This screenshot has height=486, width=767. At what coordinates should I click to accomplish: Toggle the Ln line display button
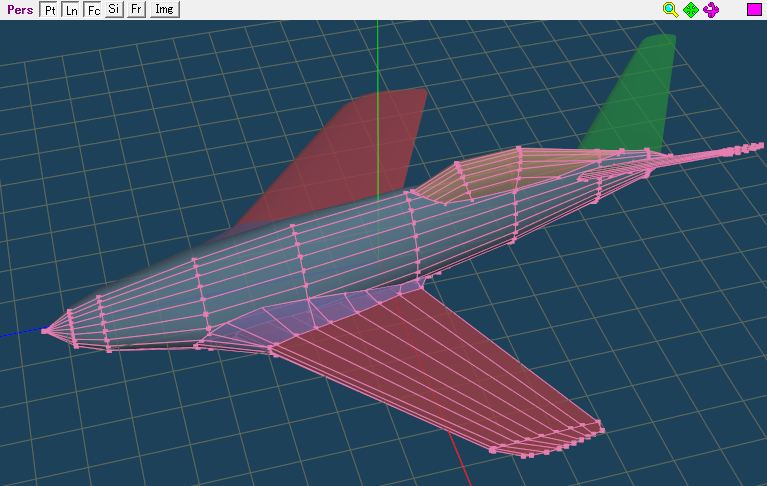click(71, 10)
